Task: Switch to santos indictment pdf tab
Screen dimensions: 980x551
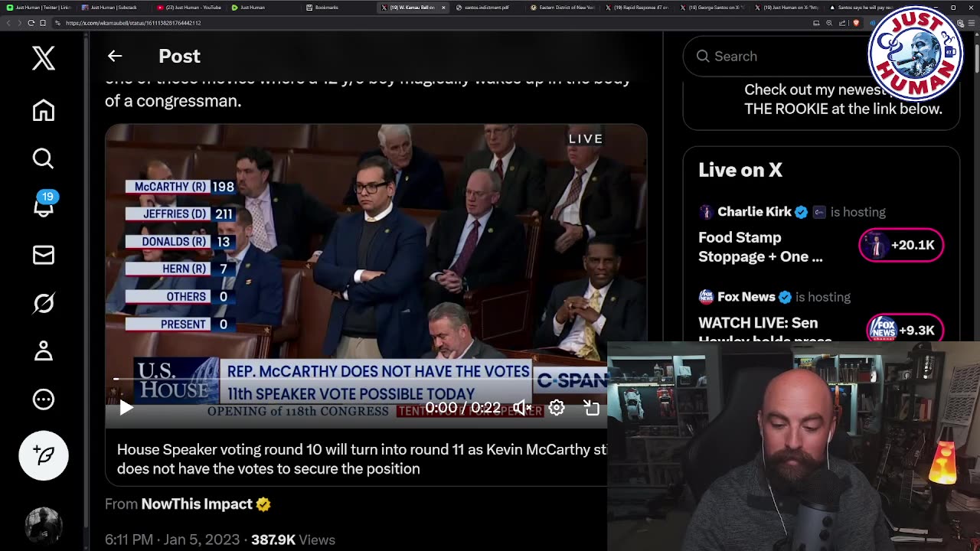Action: pyautogui.click(x=487, y=8)
